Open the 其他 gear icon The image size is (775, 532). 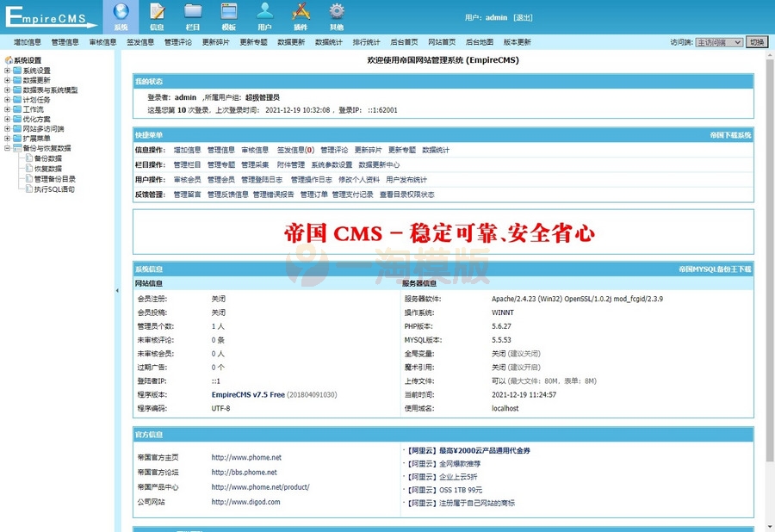(x=337, y=13)
